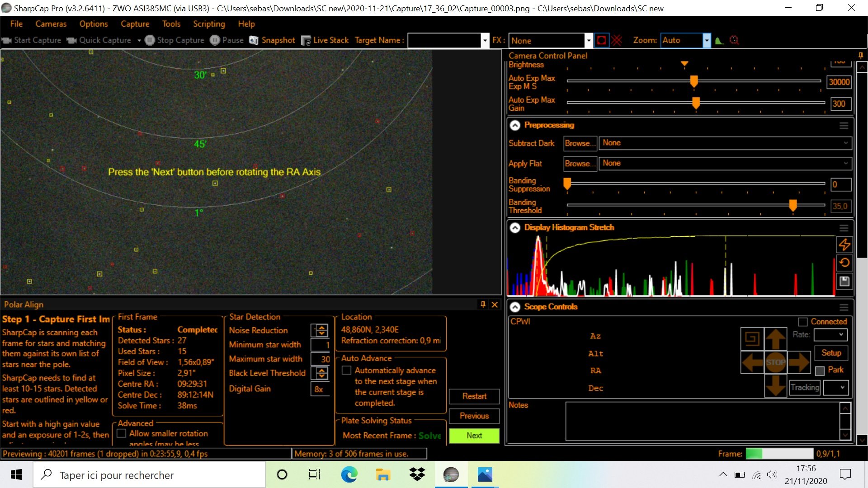Screen dimensions: 868x488
Task: Click the red FX selection area icon
Action: pyautogui.click(x=601, y=40)
